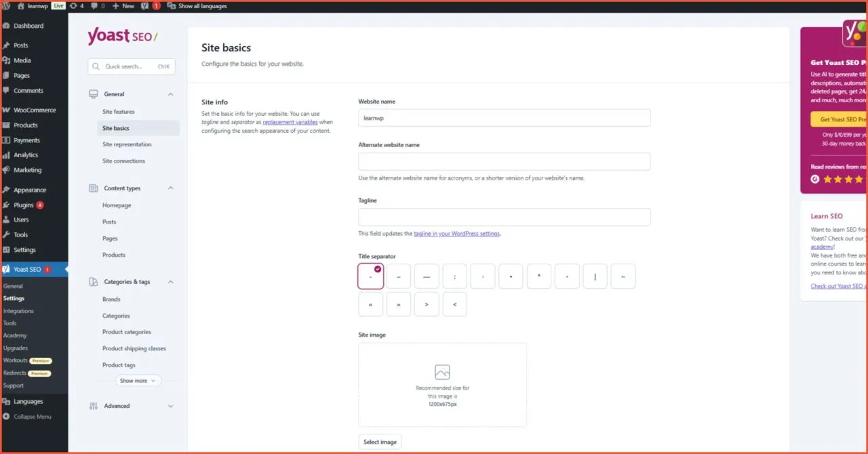
Task: Collapse the General section
Action: coord(171,94)
